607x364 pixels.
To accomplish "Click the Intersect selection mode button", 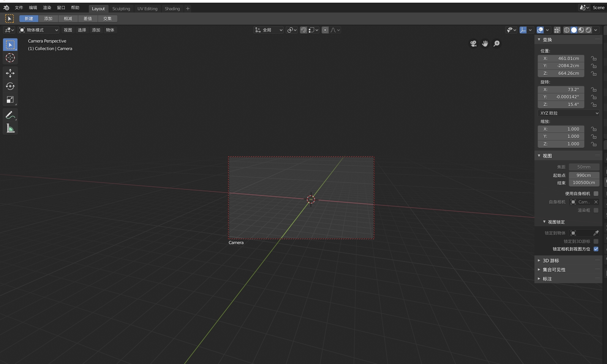I will point(107,19).
